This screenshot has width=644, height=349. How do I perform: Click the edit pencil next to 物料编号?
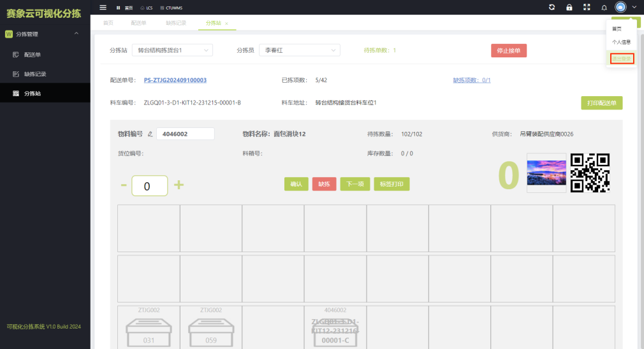click(x=150, y=134)
